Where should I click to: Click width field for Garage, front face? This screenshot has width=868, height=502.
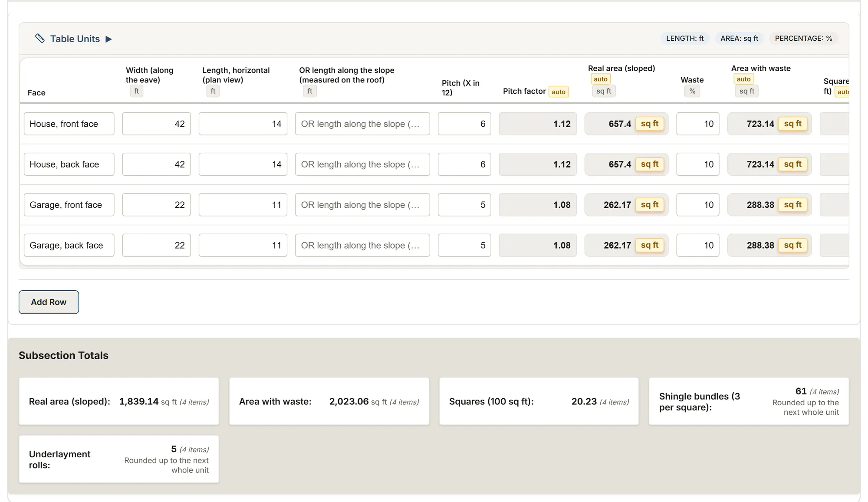tap(156, 205)
